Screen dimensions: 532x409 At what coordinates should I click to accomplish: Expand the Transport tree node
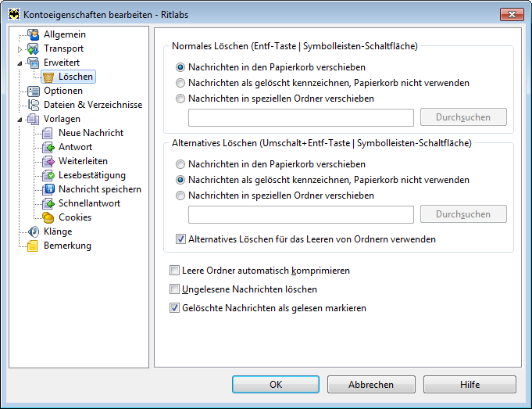coord(20,49)
